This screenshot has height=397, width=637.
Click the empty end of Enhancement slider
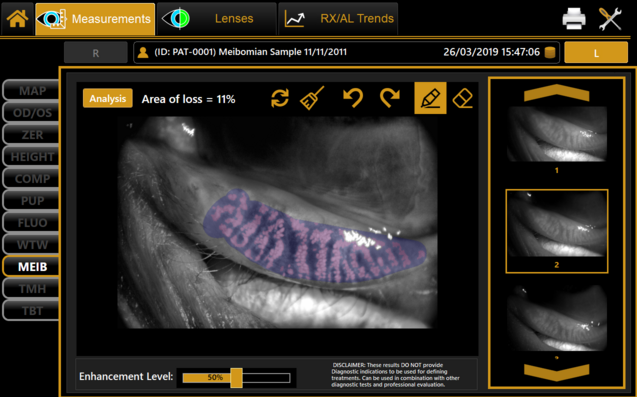266,378
